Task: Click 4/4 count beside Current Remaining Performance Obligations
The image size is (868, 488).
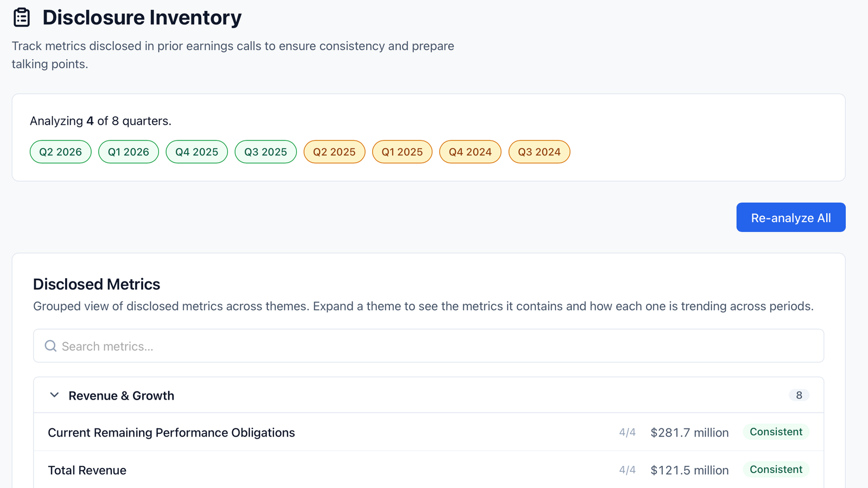Action: pos(627,433)
